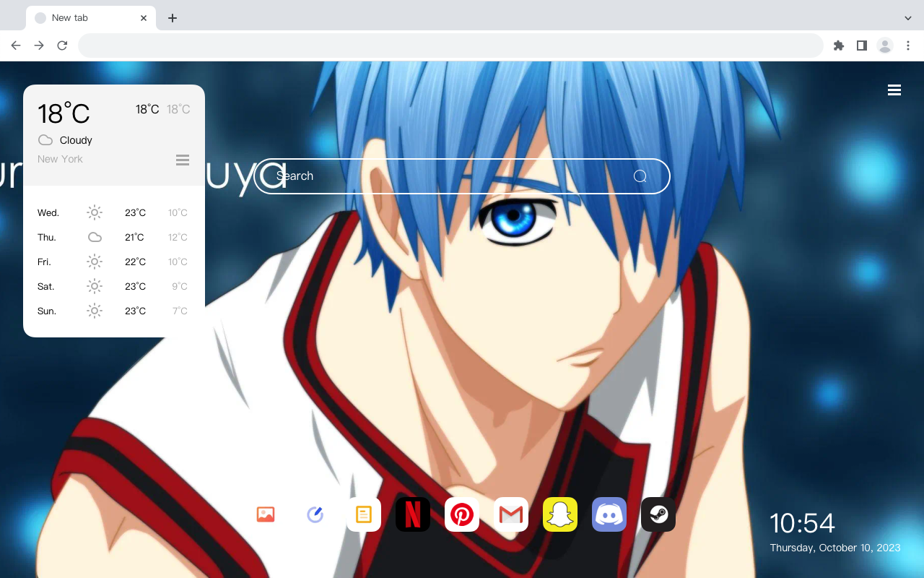Click the magnifier search icon in search bar

640,176
